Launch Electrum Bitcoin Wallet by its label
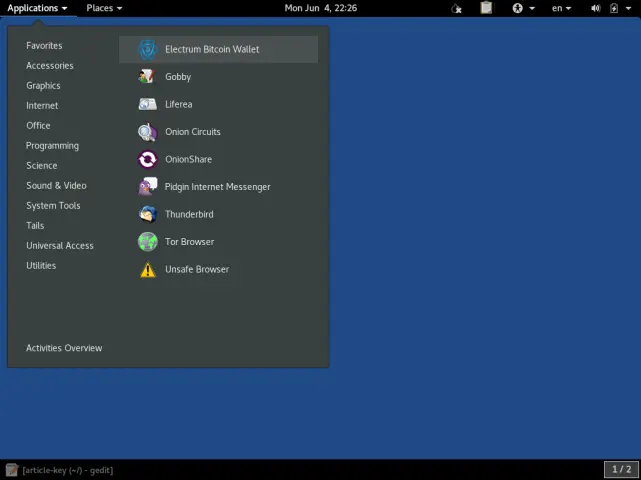Viewport: 641px width, 480px height. coord(212,49)
